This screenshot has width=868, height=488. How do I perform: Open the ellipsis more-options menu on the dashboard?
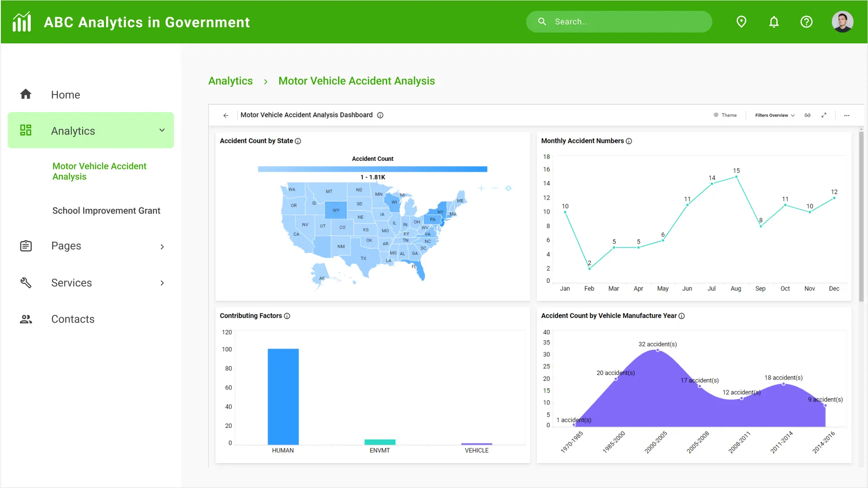click(846, 115)
